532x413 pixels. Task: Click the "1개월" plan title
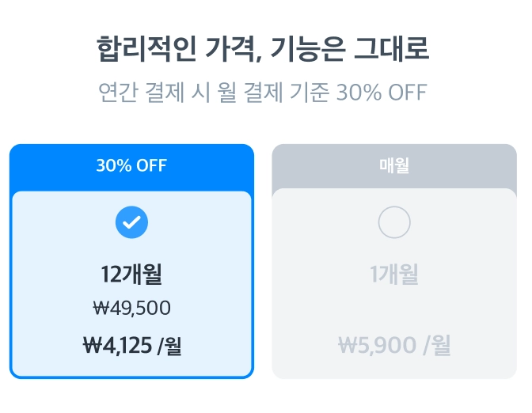coord(394,275)
